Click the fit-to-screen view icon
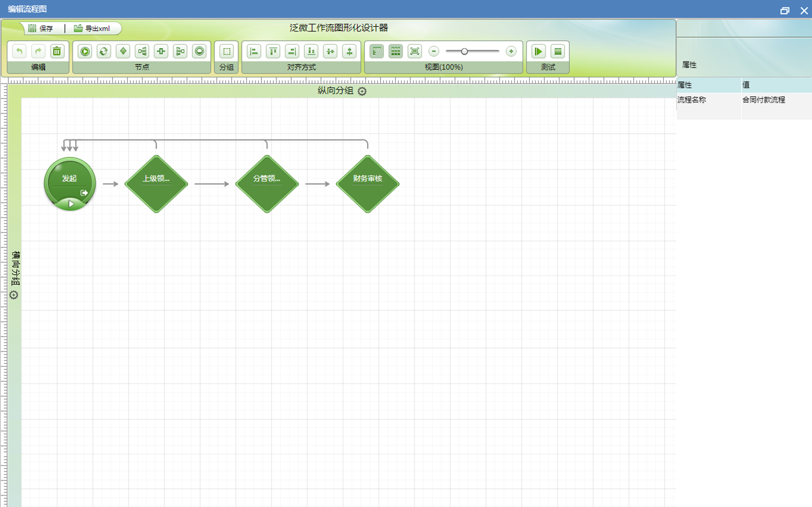Screen dimensions: 812x507 pos(415,51)
